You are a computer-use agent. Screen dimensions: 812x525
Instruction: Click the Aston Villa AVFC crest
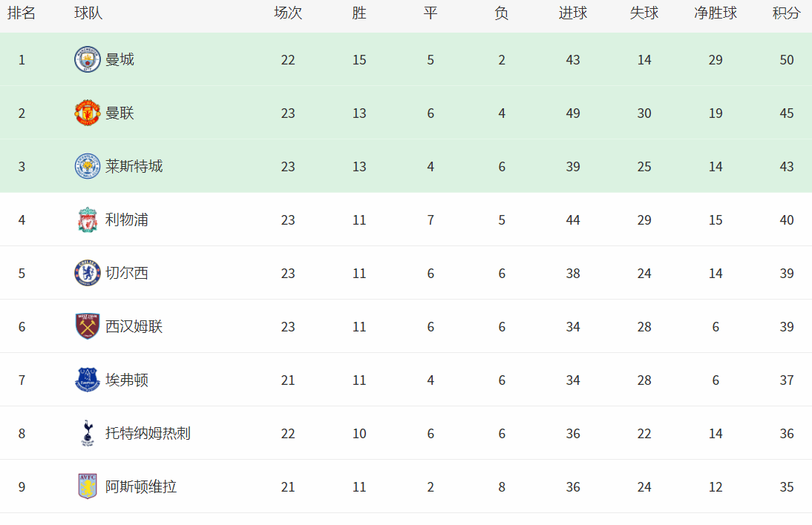pos(88,486)
